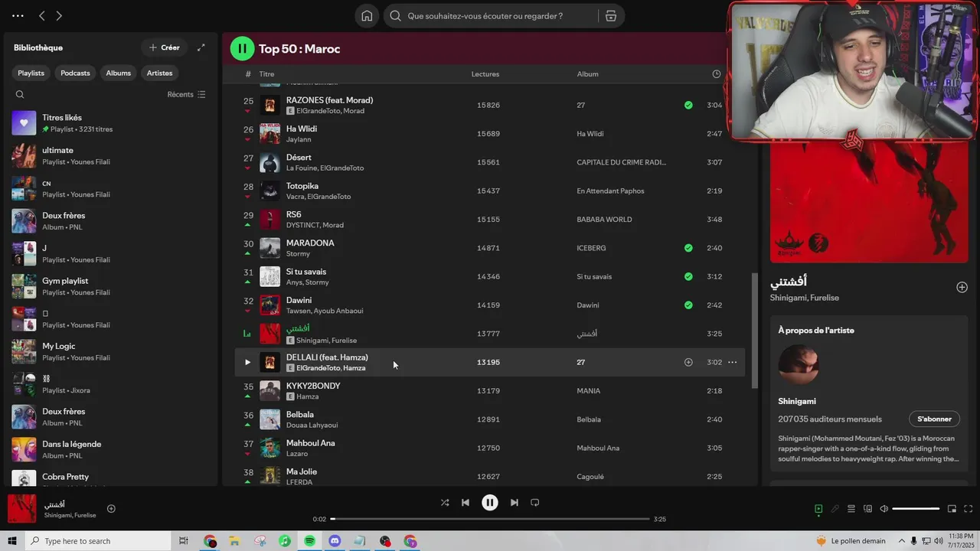
Task: Open Windows Start menu
Action: click(x=12, y=541)
